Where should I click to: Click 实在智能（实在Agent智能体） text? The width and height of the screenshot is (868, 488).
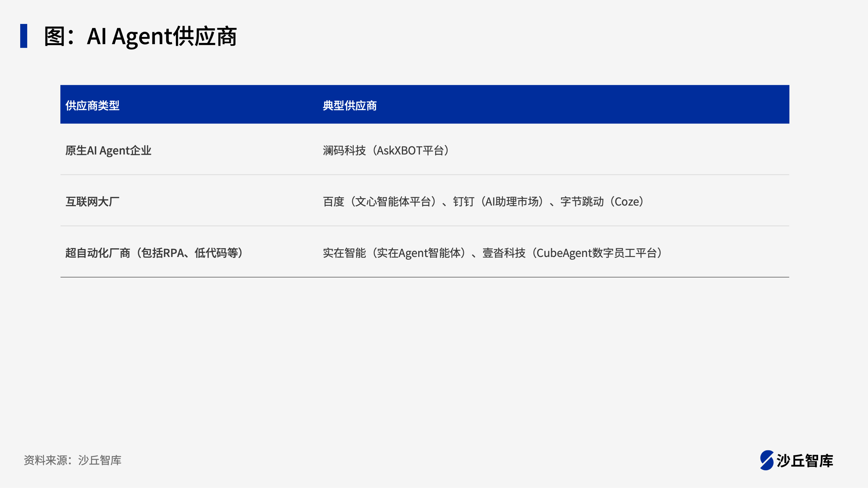tap(395, 252)
